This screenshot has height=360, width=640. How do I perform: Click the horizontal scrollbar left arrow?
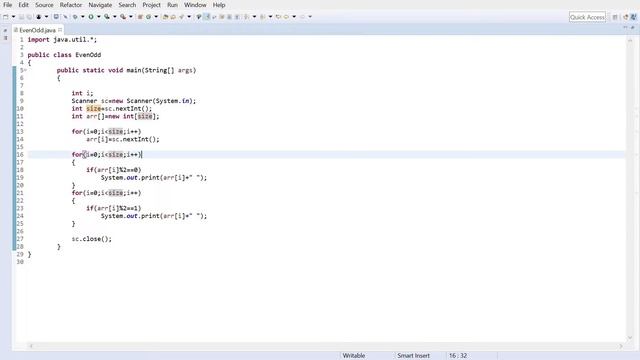(x=31, y=346)
